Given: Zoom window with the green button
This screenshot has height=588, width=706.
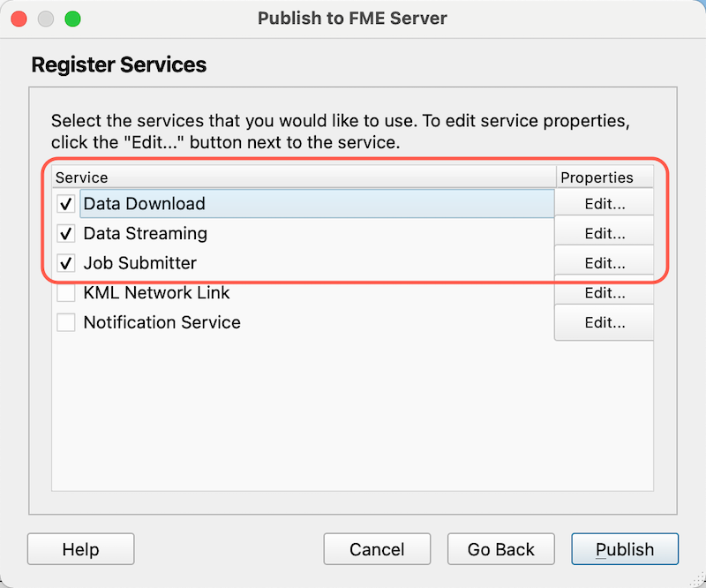Looking at the screenshot, I should click(x=72, y=19).
